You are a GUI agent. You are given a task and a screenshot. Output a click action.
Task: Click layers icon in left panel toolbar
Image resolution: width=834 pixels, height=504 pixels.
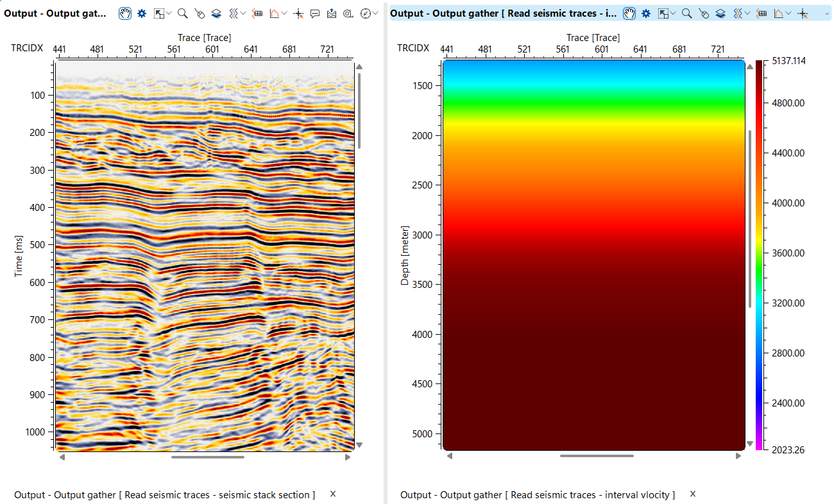click(216, 13)
